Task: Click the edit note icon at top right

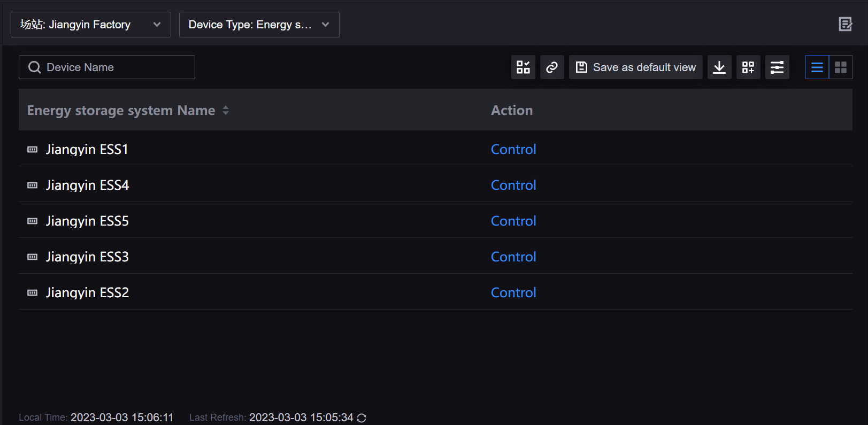Action: [845, 24]
